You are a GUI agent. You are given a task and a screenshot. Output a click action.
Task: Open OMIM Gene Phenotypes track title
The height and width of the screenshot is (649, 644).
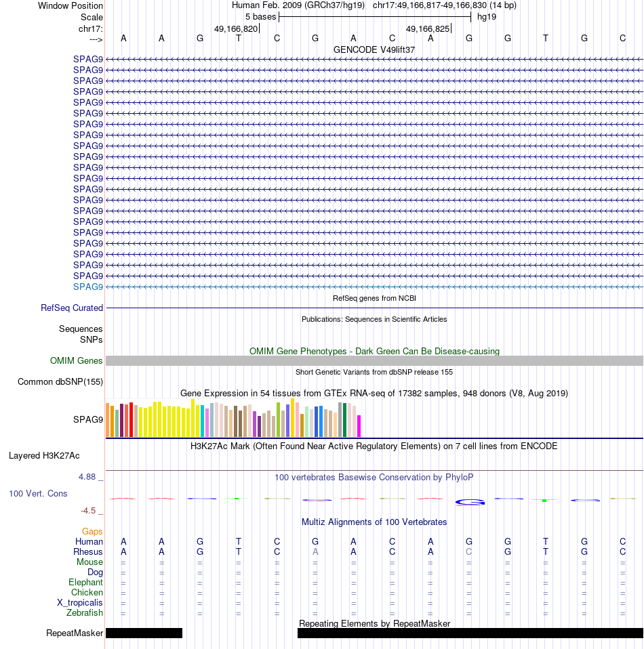[374, 352]
